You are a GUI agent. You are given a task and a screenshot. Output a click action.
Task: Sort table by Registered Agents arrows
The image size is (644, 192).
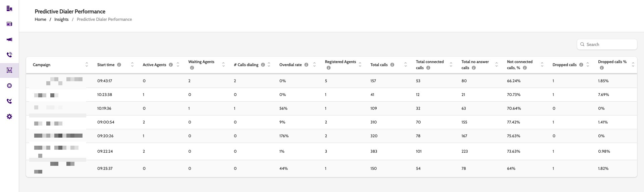[360, 64]
